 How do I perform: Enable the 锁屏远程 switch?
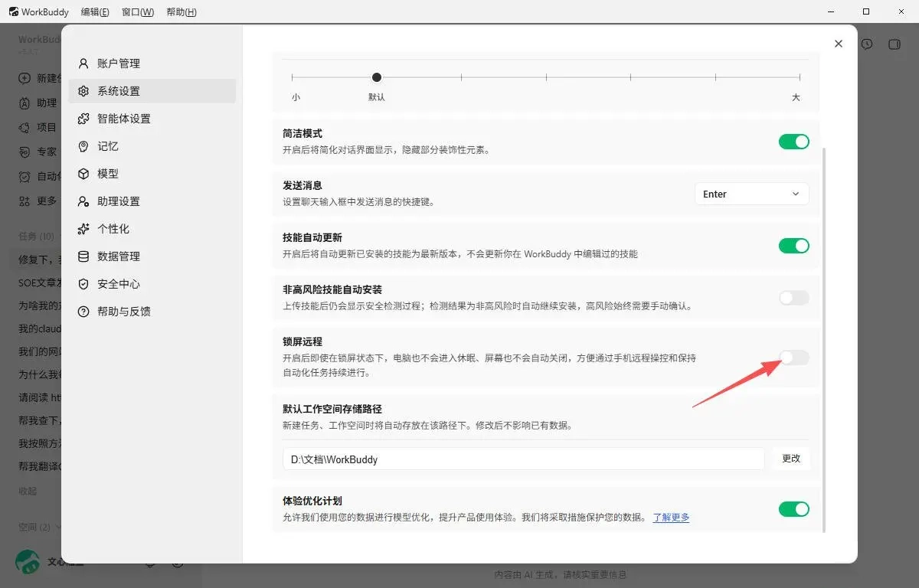[794, 358]
